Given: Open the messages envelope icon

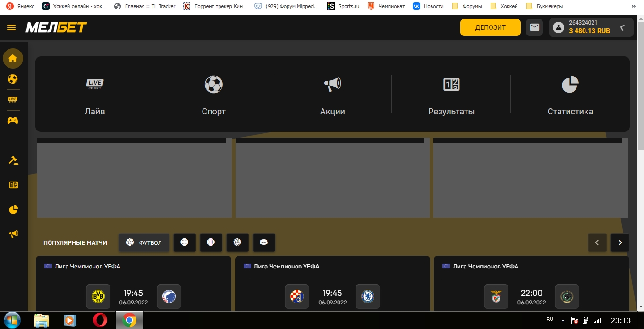Looking at the screenshot, I should click(x=534, y=27).
